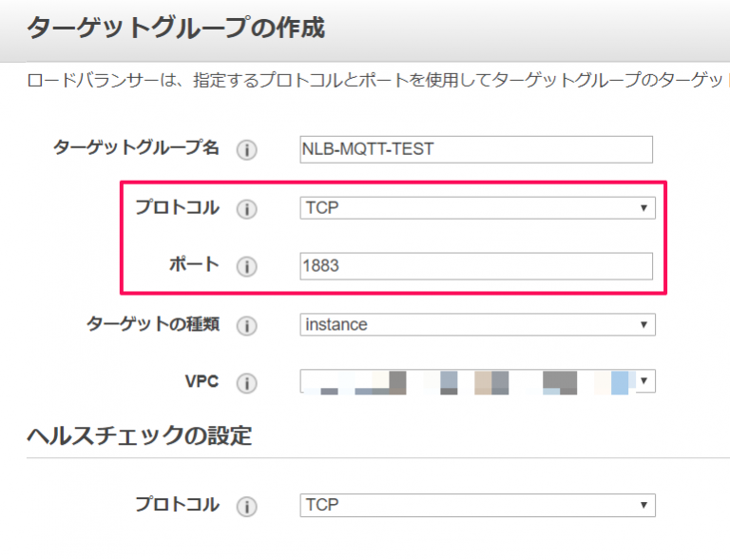Show info for target group プロトコル field
This screenshot has width=730, height=560.
[247, 208]
